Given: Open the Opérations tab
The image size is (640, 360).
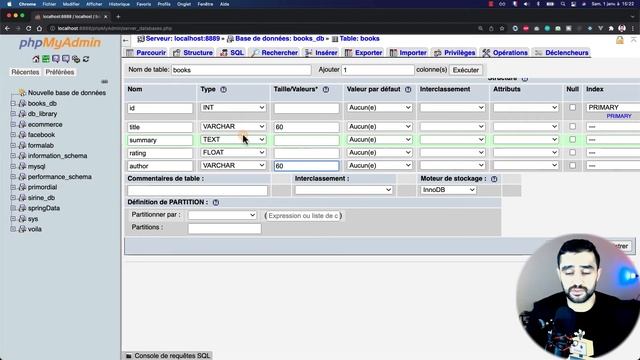Looking at the screenshot, I should click(505, 53).
